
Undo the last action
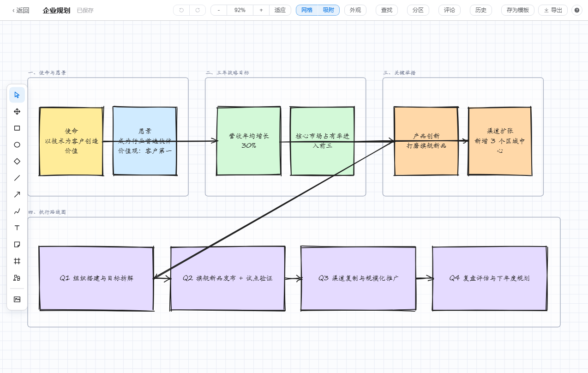click(x=181, y=10)
